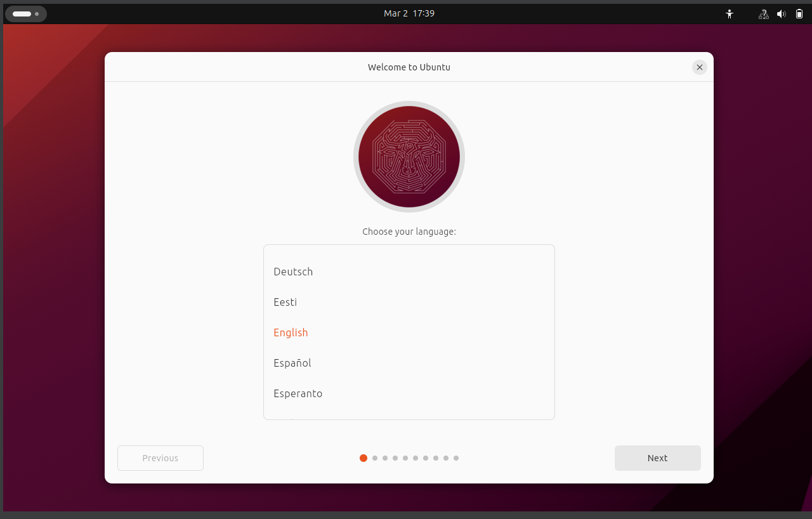Click the Previous button

[160, 458]
